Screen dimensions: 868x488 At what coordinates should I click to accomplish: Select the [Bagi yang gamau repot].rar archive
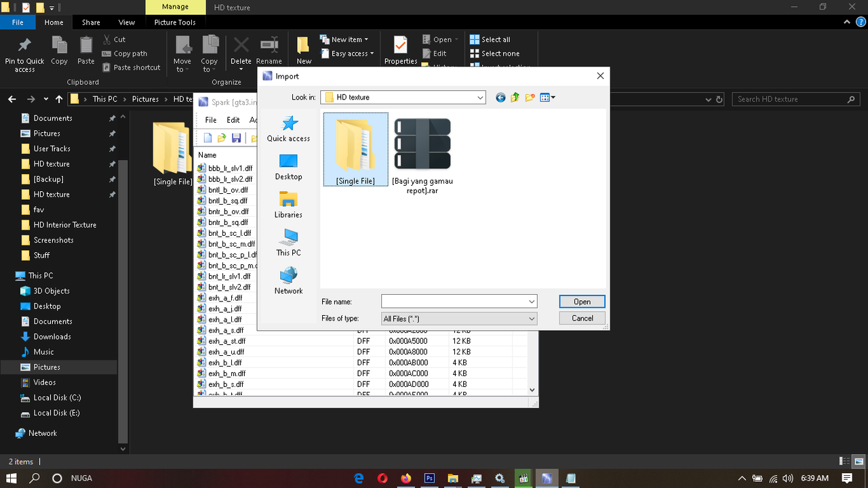point(422,156)
